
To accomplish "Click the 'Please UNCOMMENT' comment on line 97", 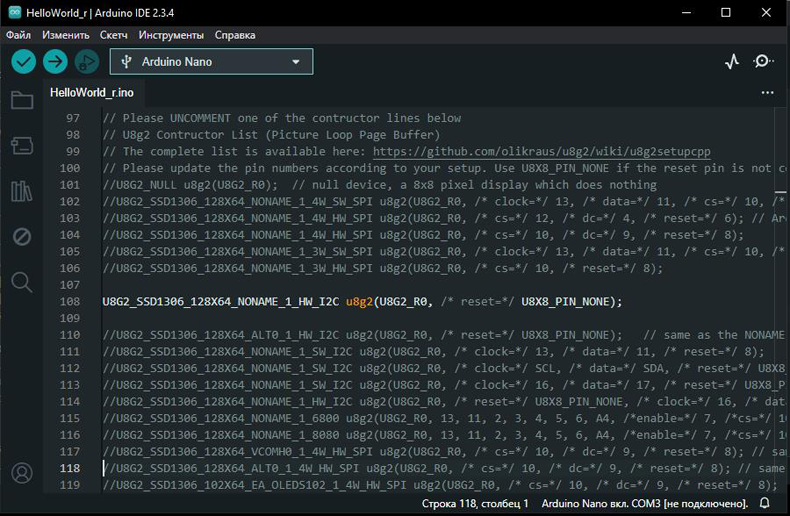I will (282, 118).
